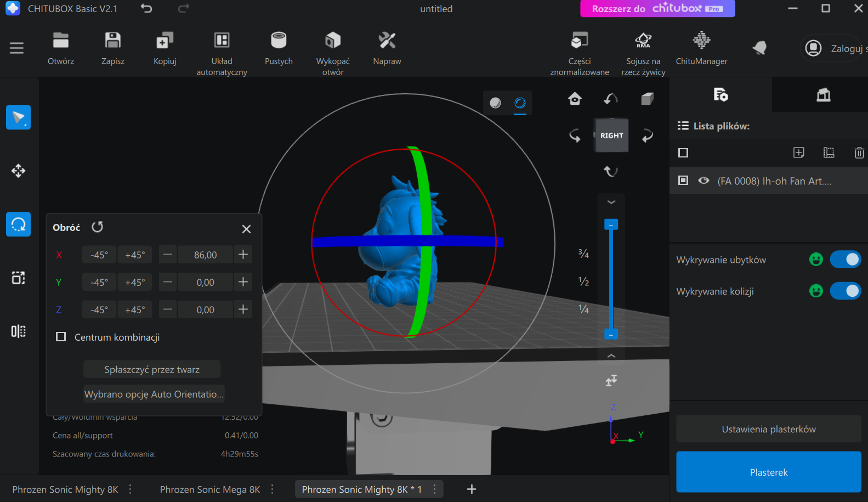Click the flip layer direction icon
This screenshot has width=868, height=502.
tap(611, 380)
